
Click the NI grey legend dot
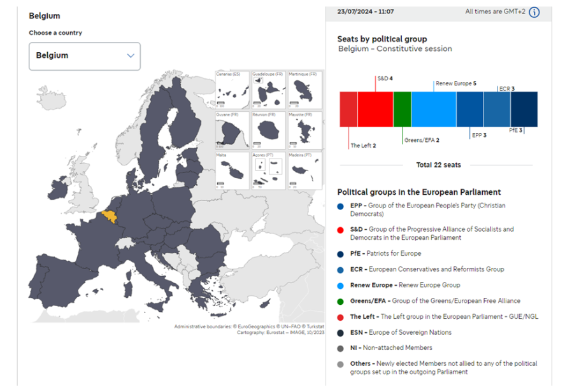(340, 349)
